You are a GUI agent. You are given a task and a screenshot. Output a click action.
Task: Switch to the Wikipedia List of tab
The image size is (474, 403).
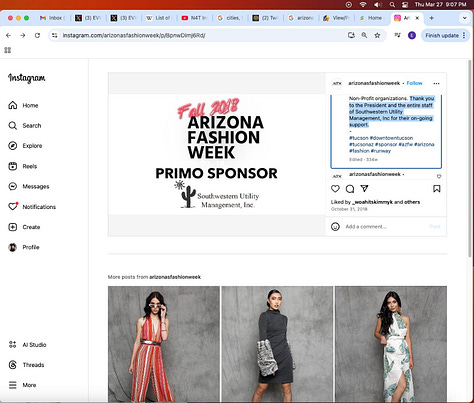click(x=159, y=18)
